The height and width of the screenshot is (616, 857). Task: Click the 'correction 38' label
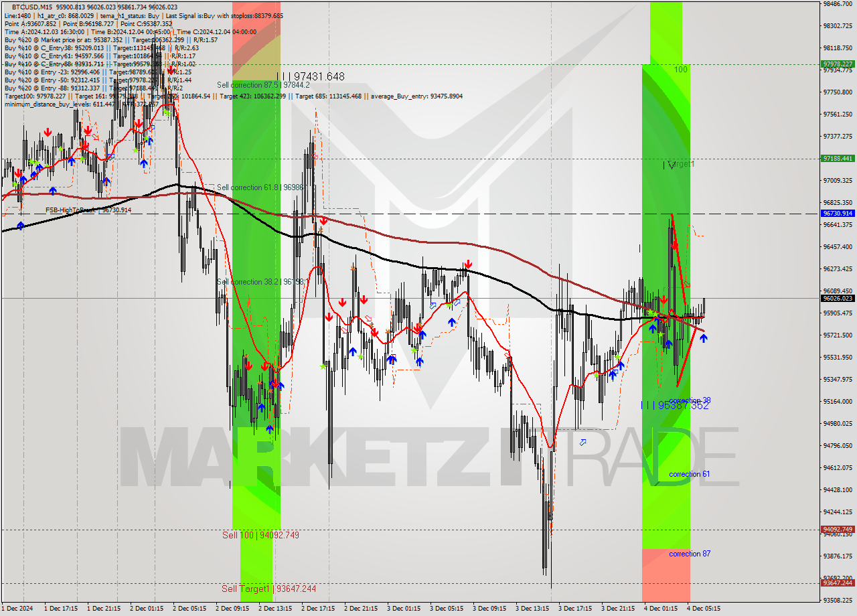(x=690, y=400)
